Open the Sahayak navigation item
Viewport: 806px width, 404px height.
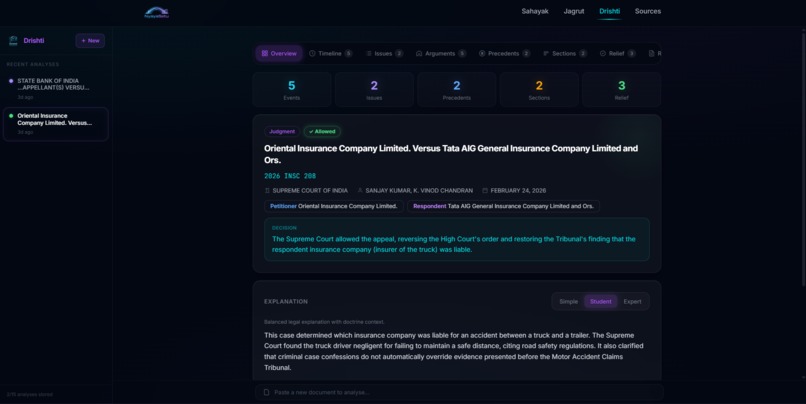(535, 11)
